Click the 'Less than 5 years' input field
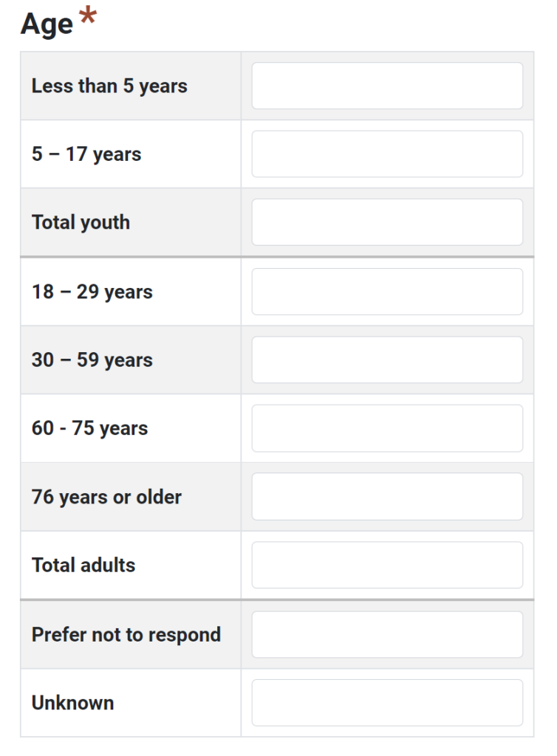557x756 pixels. [387, 86]
